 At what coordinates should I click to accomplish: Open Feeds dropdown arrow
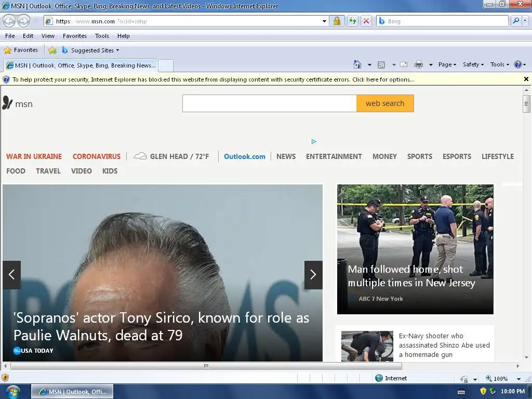(x=394, y=64)
